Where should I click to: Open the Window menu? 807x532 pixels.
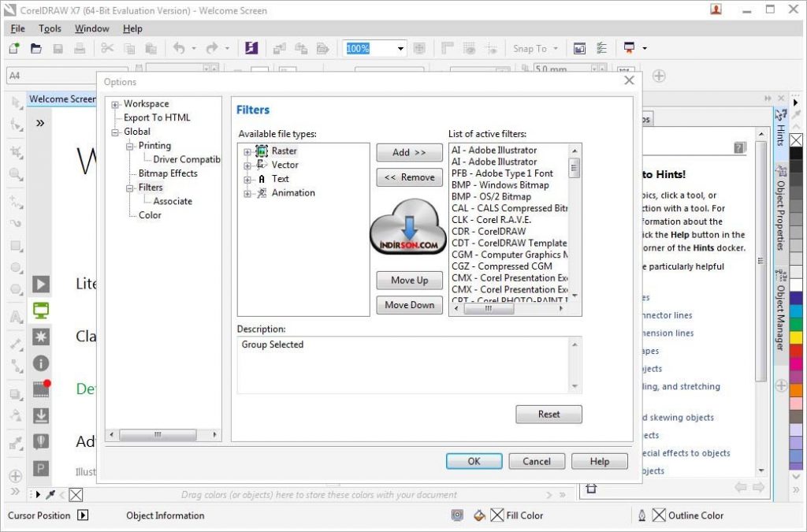(91, 29)
